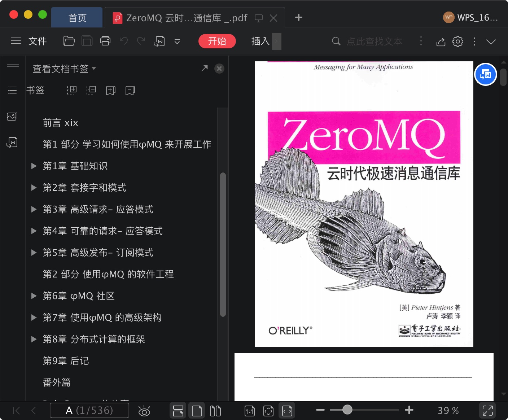The image size is (508, 420).
Task: Close the ZeroMQ pdf tab
Action: pos(273,18)
